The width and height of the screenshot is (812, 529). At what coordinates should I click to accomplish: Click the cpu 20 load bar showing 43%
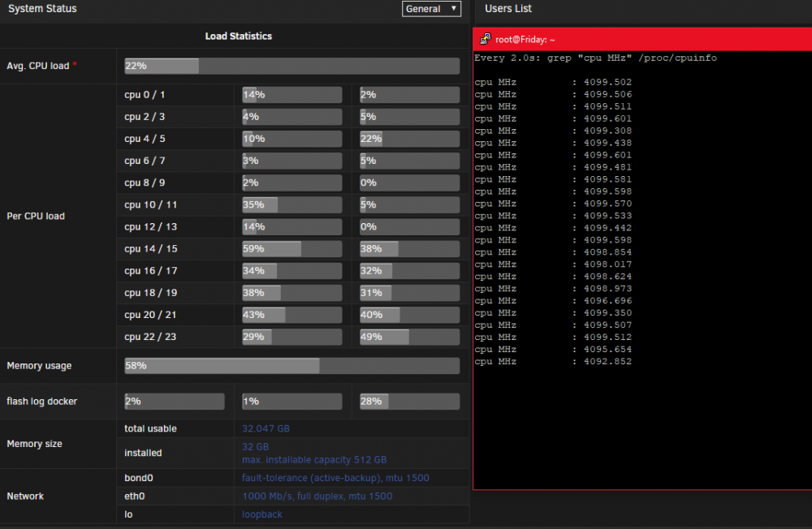click(292, 315)
